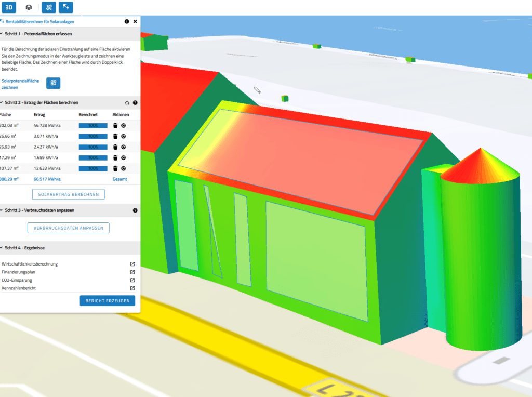Click the Solarpotenzialfläche zeichnen drawing icon
This screenshot has height=397, width=532.
[53, 83]
